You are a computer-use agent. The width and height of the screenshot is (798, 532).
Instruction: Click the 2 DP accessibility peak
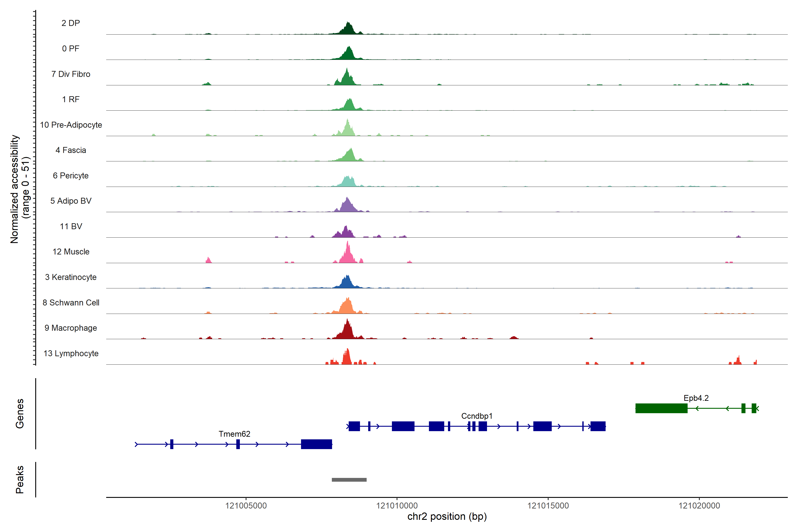[348, 29]
